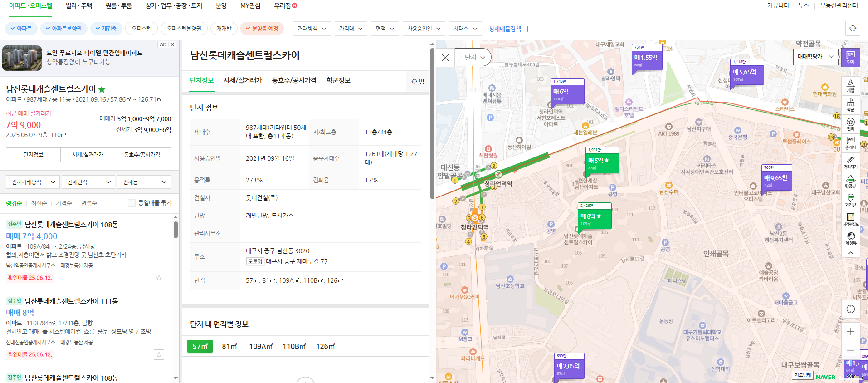Toggle the 평 unit conversion button
The height and width of the screenshot is (383, 868).
point(417,81)
